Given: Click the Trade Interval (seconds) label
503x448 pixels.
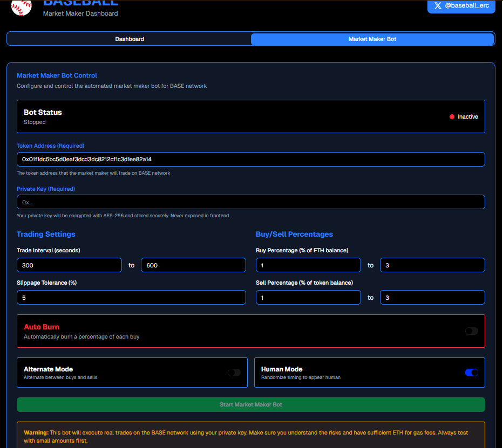Looking at the screenshot, I should (x=49, y=250).
